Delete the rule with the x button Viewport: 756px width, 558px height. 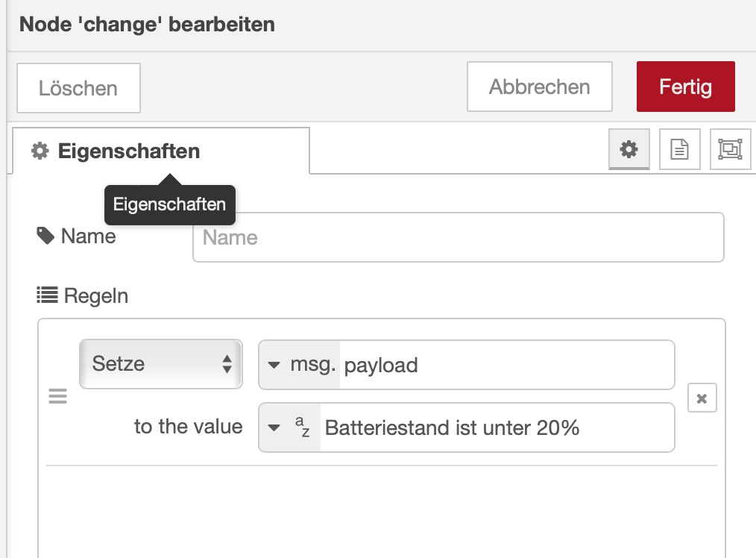(702, 398)
